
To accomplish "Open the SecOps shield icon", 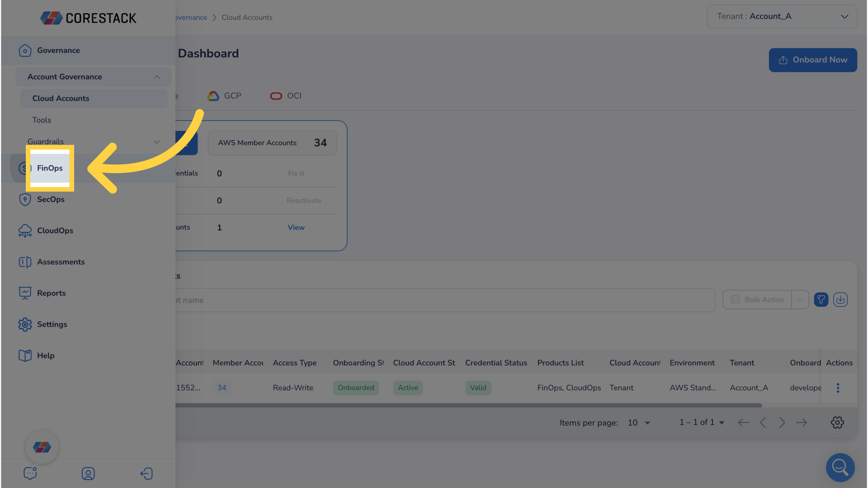I will (x=25, y=199).
